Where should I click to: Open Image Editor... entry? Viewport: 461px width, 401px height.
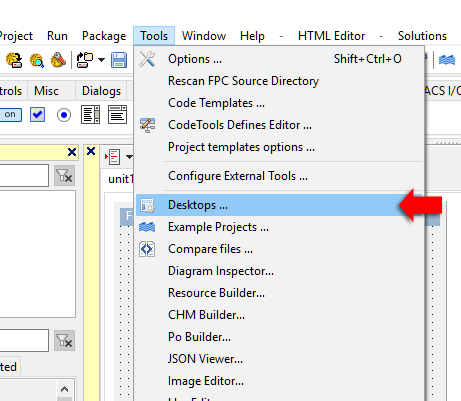tap(279, 381)
